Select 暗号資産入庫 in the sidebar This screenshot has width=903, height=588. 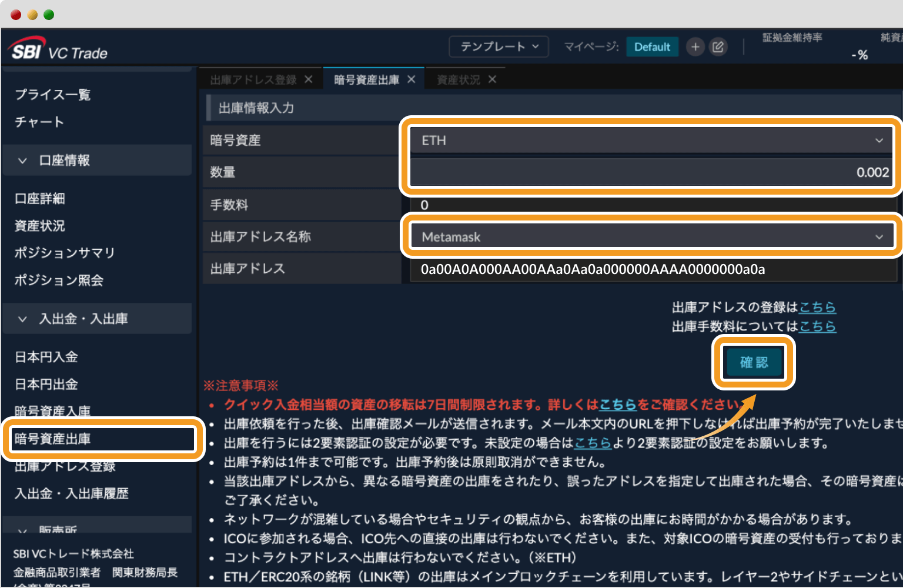[52, 411]
